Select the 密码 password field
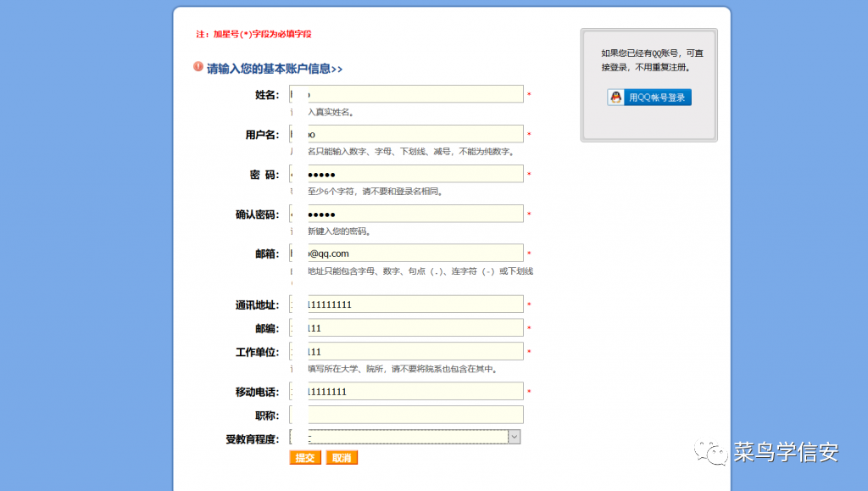The width and height of the screenshot is (868, 491). tap(406, 174)
